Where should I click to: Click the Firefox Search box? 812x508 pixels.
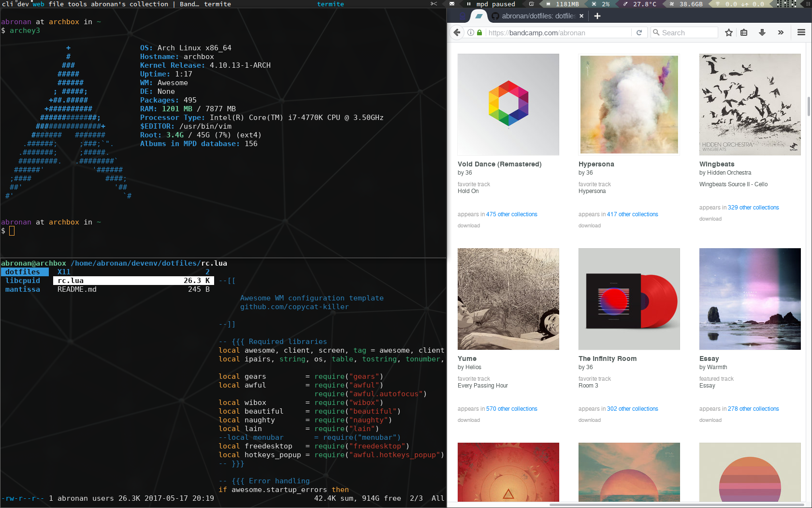click(x=684, y=32)
